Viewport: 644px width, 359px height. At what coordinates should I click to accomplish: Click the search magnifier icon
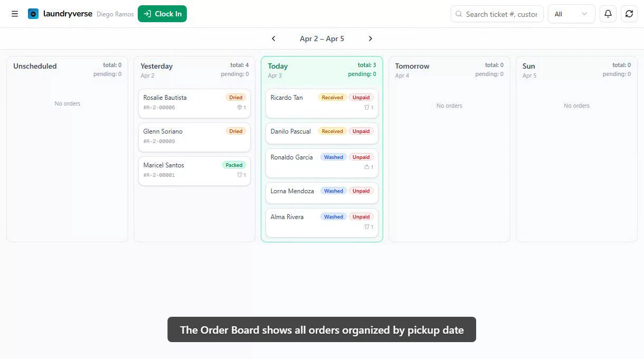459,14
